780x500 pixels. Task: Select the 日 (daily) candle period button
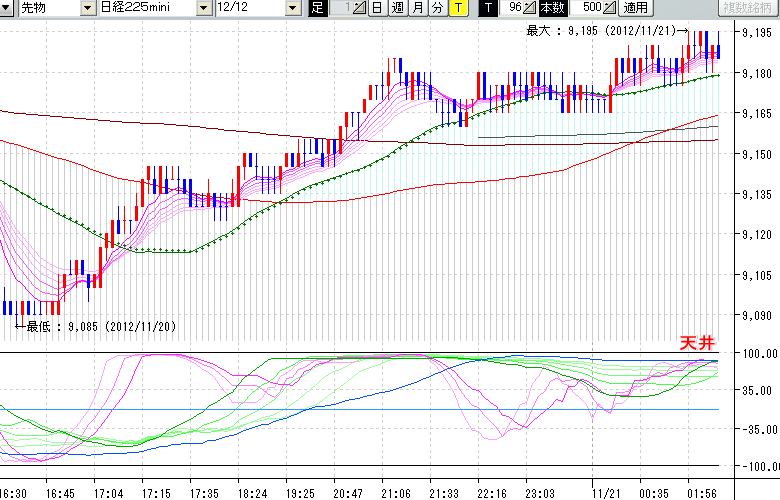pos(377,8)
